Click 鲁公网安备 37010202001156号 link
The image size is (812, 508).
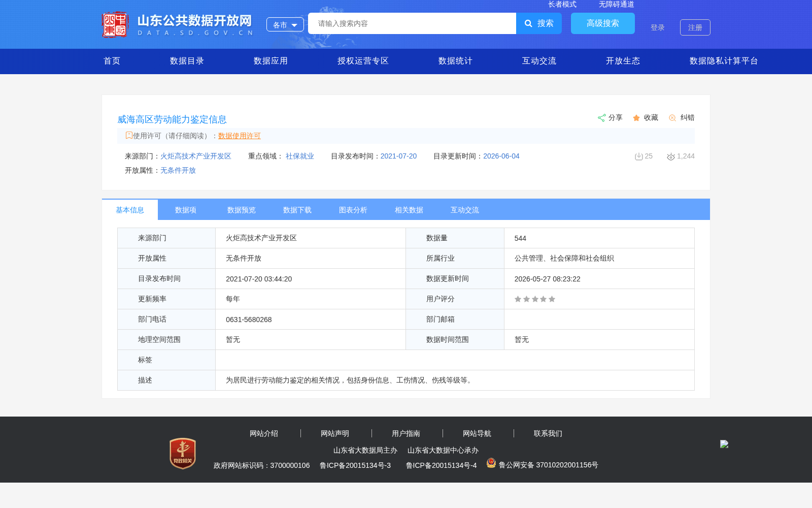coord(549,465)
